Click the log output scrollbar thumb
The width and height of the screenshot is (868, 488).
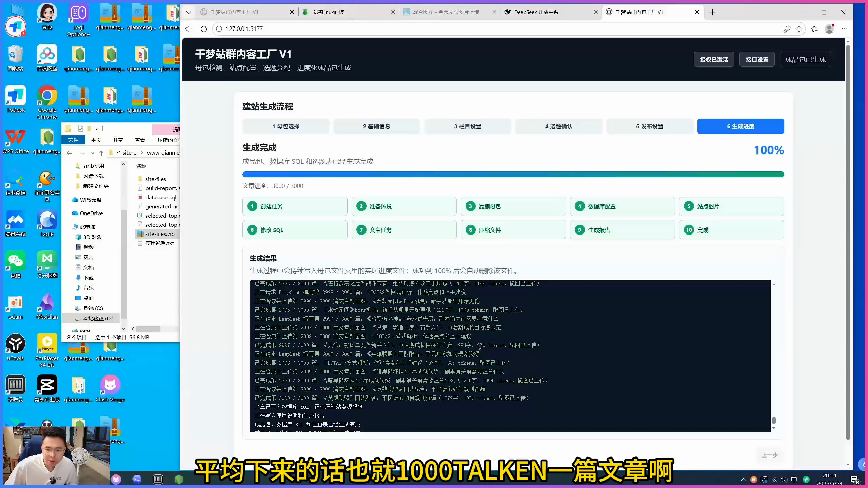(774, 420)
